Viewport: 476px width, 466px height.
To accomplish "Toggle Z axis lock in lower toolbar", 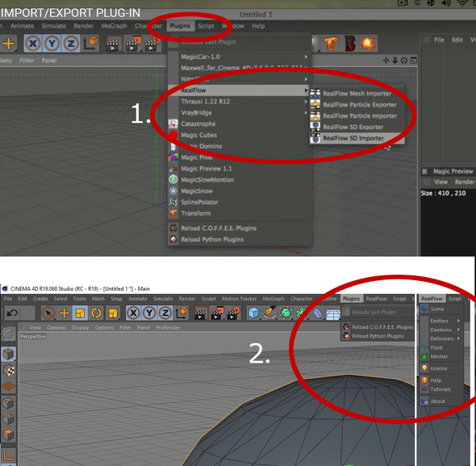I will point(165,313).
